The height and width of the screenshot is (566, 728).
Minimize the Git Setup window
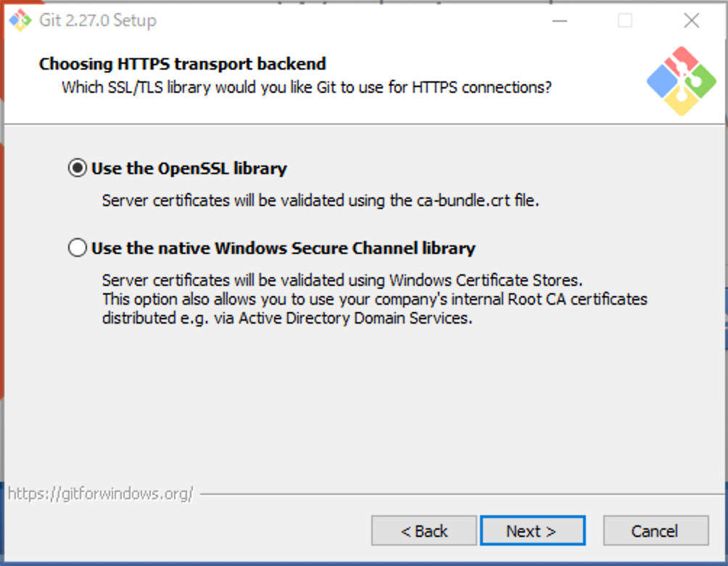coord(559,20)
